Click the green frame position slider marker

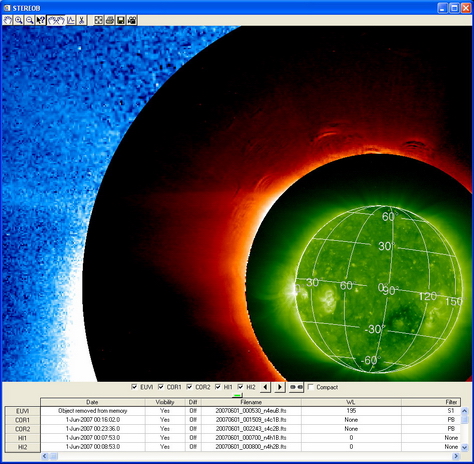[x=237, y=395]
